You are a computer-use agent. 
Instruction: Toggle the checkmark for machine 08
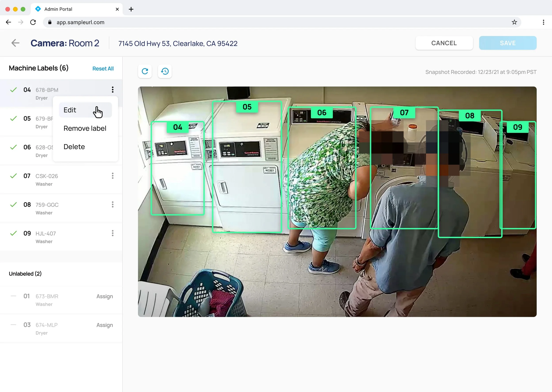[x=13, y=204]
